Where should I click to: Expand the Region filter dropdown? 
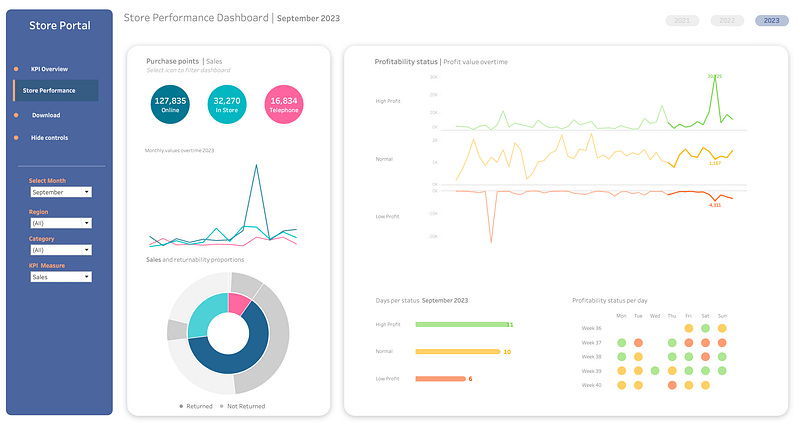tap(60, 223)
